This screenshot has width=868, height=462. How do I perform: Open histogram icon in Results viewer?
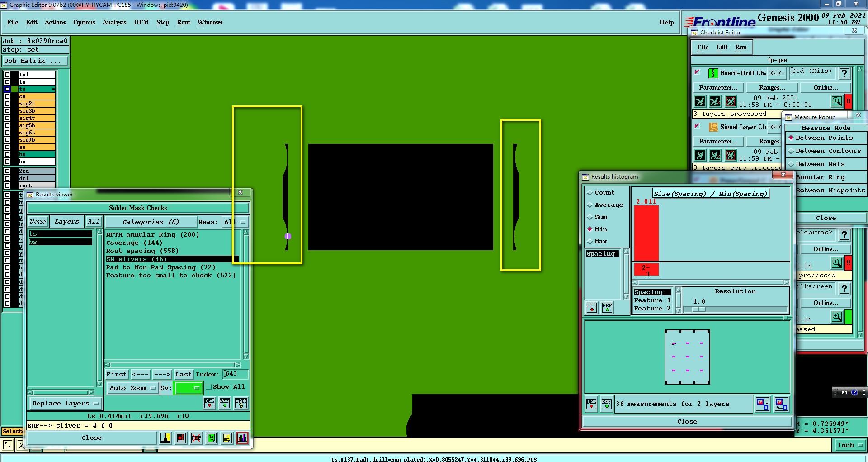click(x=242, y=438)
